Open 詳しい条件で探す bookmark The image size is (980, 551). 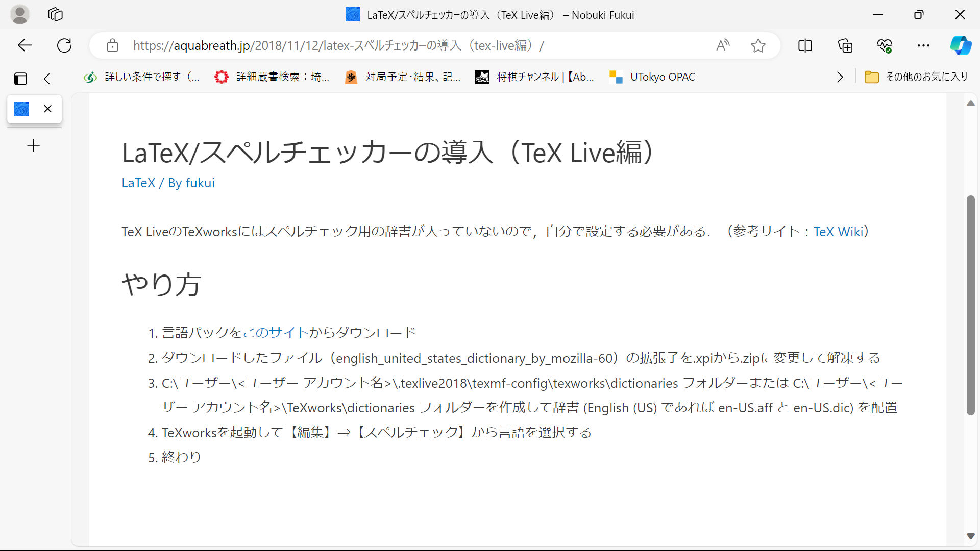pos(141,77)
